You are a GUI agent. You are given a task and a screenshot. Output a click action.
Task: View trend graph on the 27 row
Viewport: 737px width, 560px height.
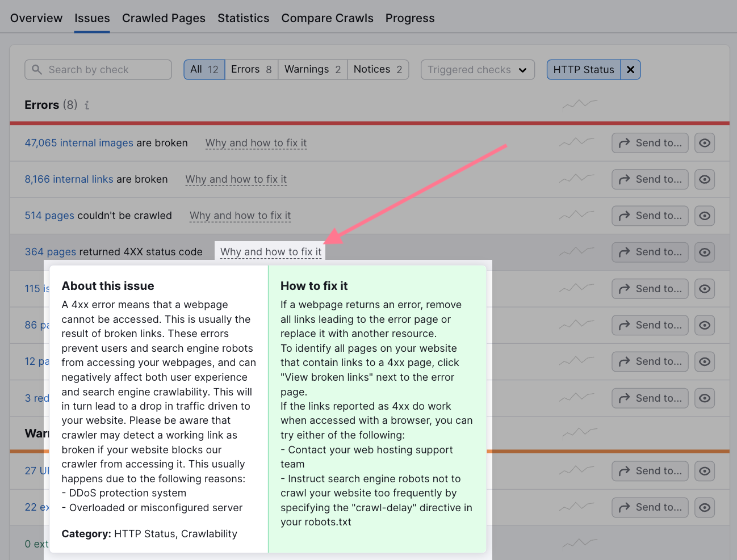pyautogui.click(x=577, y=470)
